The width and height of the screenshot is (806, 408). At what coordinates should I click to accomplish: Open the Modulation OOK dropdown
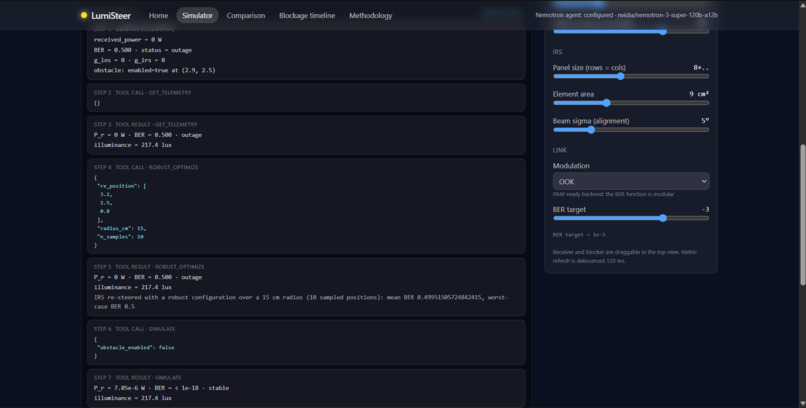pos(631,181)
